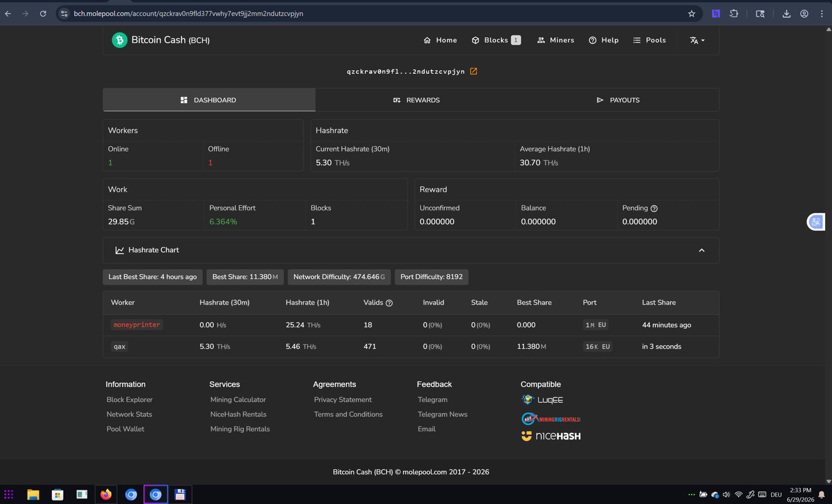The height and width of the screenshot is (504, 832).
Task: Click the Pending help question-mark icon
Action: [x=654, y=208]
